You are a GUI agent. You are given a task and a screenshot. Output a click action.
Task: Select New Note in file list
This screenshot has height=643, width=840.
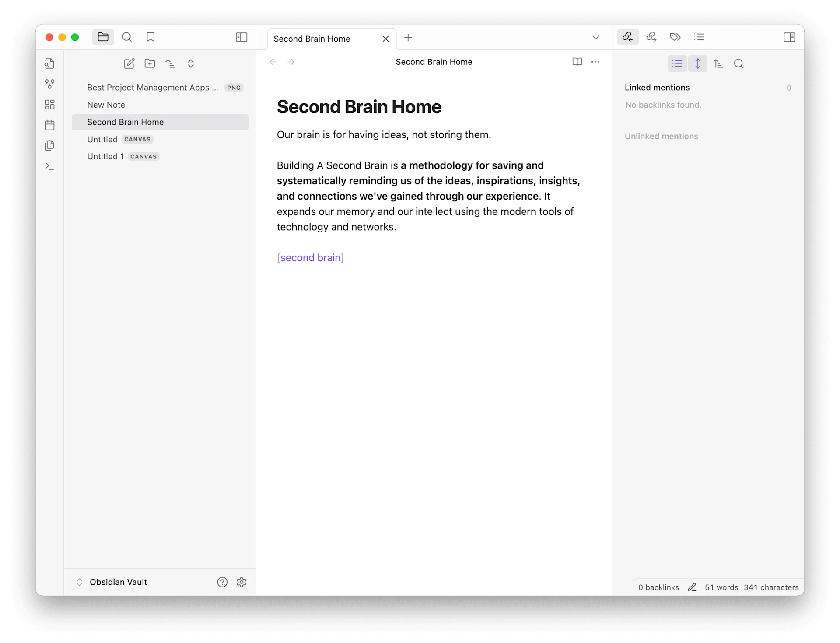[x=106, y=105]
